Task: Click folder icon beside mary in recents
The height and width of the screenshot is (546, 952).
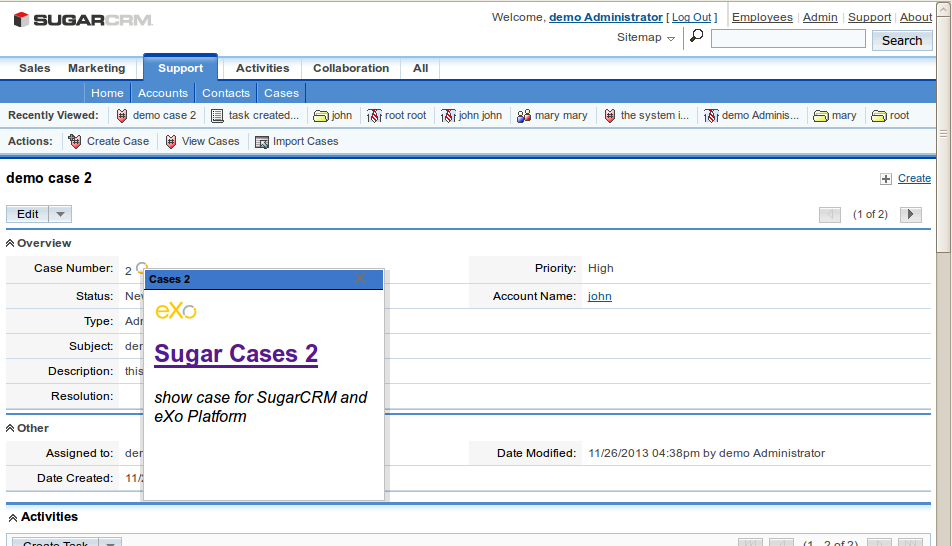Action: [x=820, y=115]
